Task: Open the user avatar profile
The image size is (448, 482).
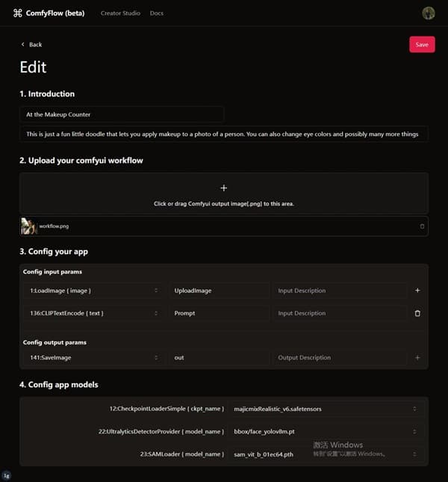Action: 428,13
